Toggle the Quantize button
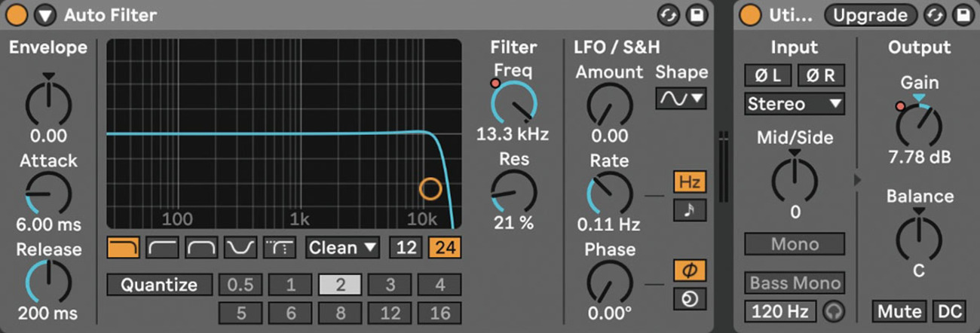The height and width of the screenshot is (333, 980). point(159,285)
